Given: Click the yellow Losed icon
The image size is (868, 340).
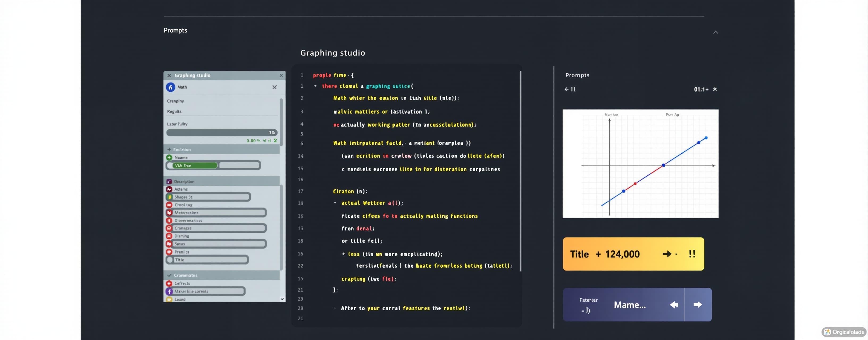Looking at the screenshot, I should coord(169,299).
